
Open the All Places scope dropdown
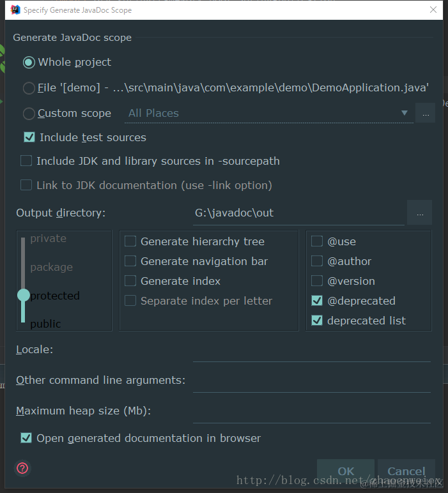[x=268, y=113]
